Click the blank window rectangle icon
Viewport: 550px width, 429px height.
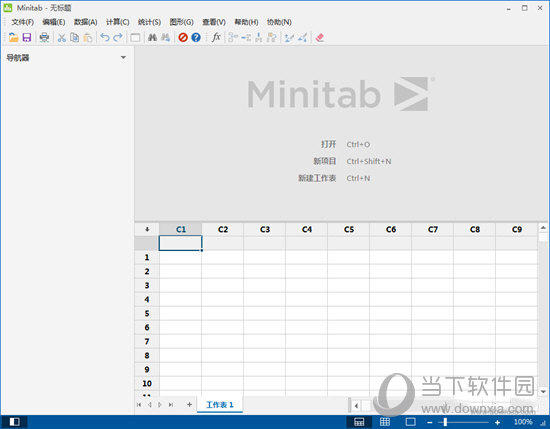pyautogui.click(x=135, y=37)
